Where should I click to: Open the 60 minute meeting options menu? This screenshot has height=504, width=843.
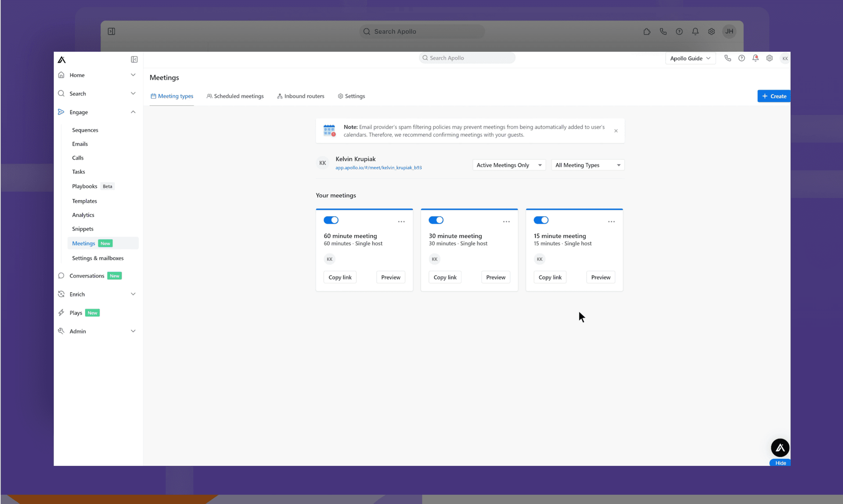point(401,222)
